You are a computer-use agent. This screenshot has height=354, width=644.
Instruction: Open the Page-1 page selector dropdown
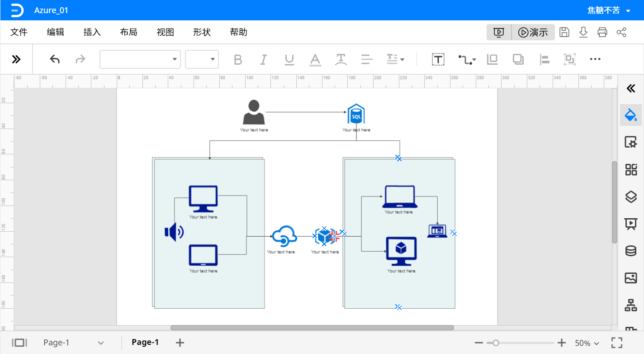click(x=74, y=343)
